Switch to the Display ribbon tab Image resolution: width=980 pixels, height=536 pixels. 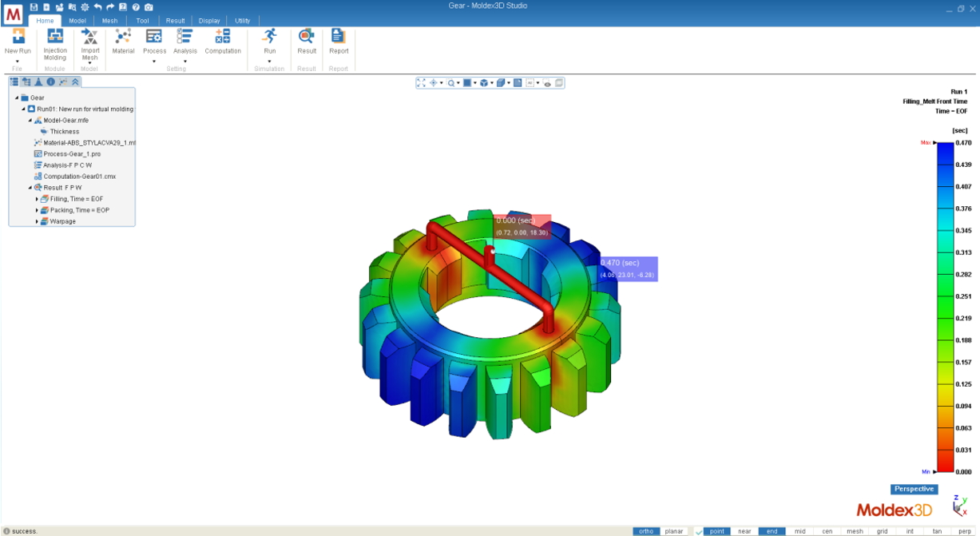209,21
